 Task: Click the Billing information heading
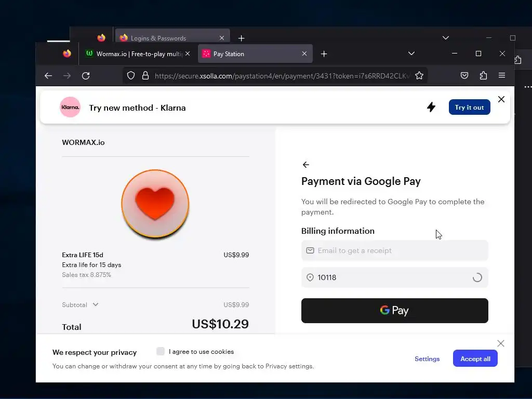tap(338, 231)
